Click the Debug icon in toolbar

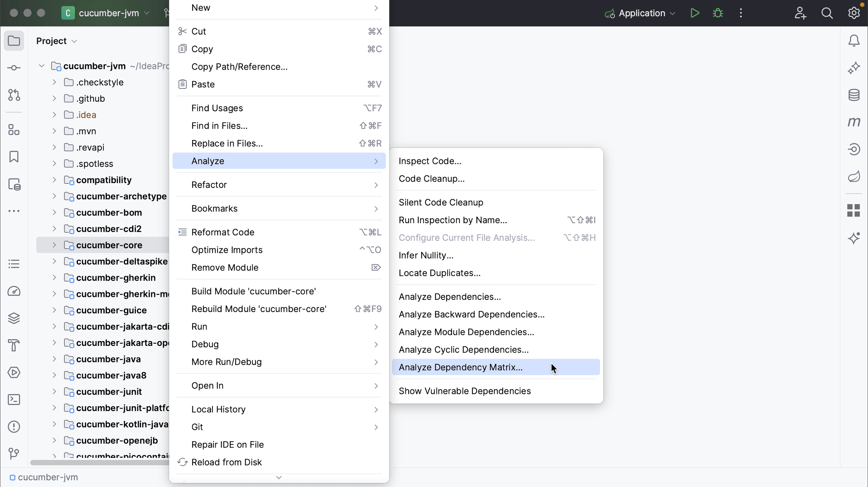coord(718,13)
